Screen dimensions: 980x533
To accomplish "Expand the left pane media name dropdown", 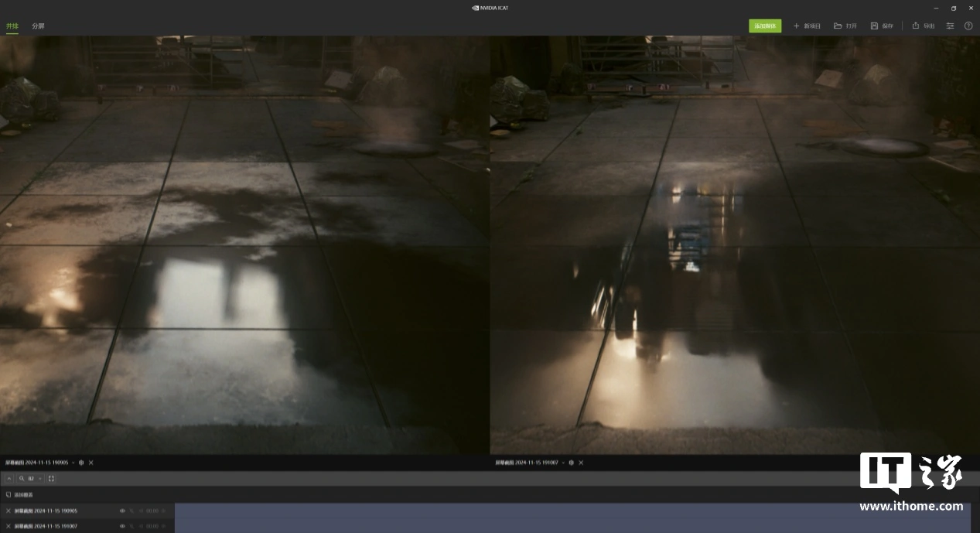I will click(x=73, y=463).
